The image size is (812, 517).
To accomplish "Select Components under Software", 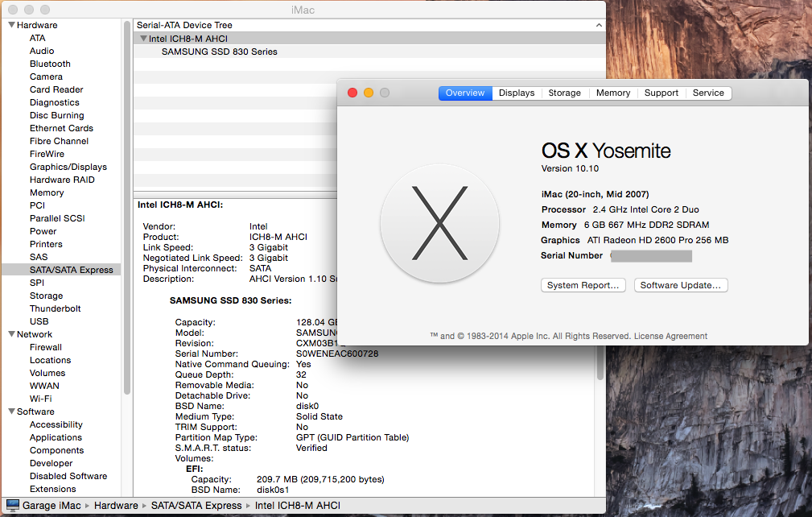I will point(56,450).
